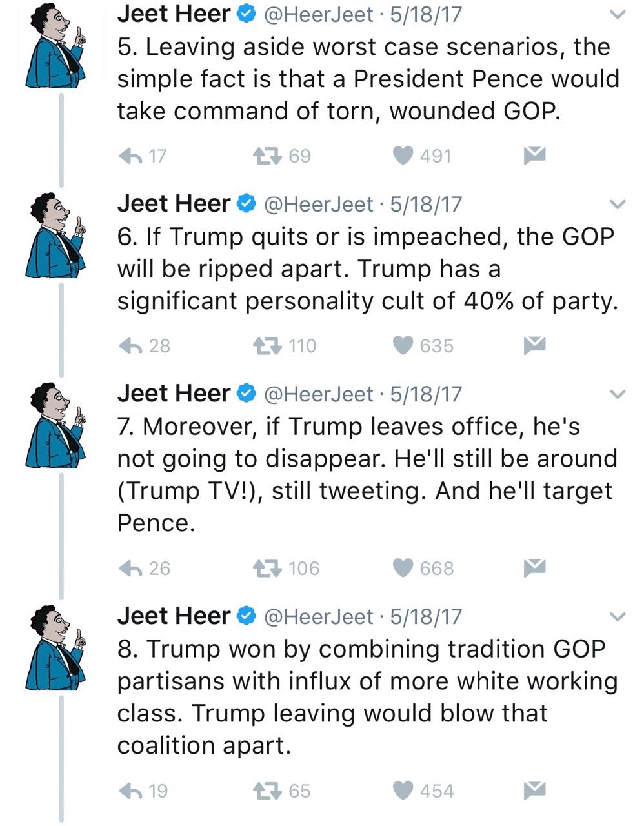This screenshot has width=644, height=826.
Task: Open options chevron on tweet 5
Action: tap(618, 15)
